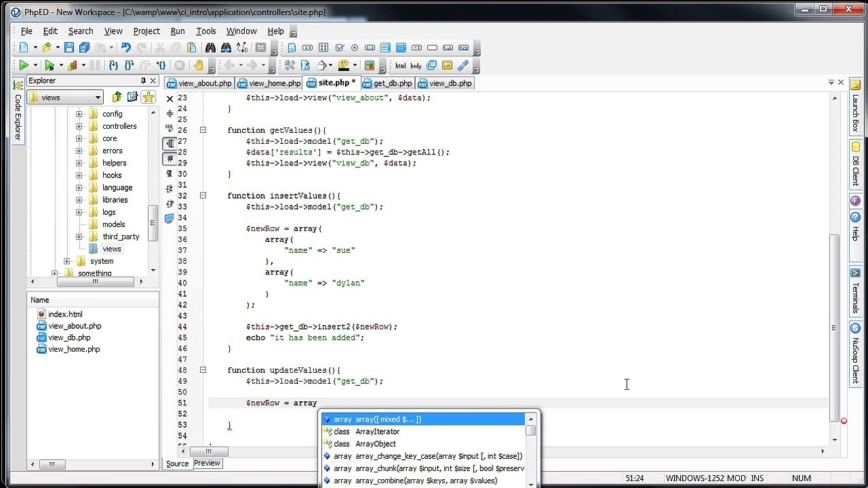This screenshot has height=488, width=868.
Task: Click the Step Into braces icon
Action: [x=113, y=65]
